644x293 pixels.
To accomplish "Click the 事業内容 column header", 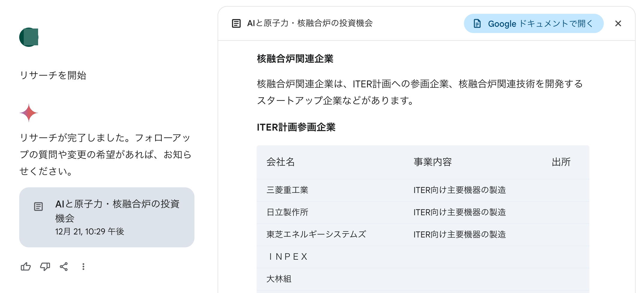I will click(432, 162).
